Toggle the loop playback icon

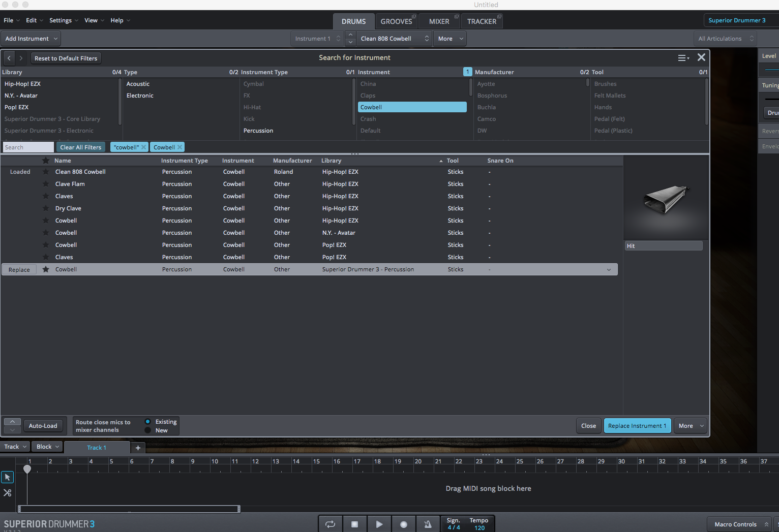331,524
